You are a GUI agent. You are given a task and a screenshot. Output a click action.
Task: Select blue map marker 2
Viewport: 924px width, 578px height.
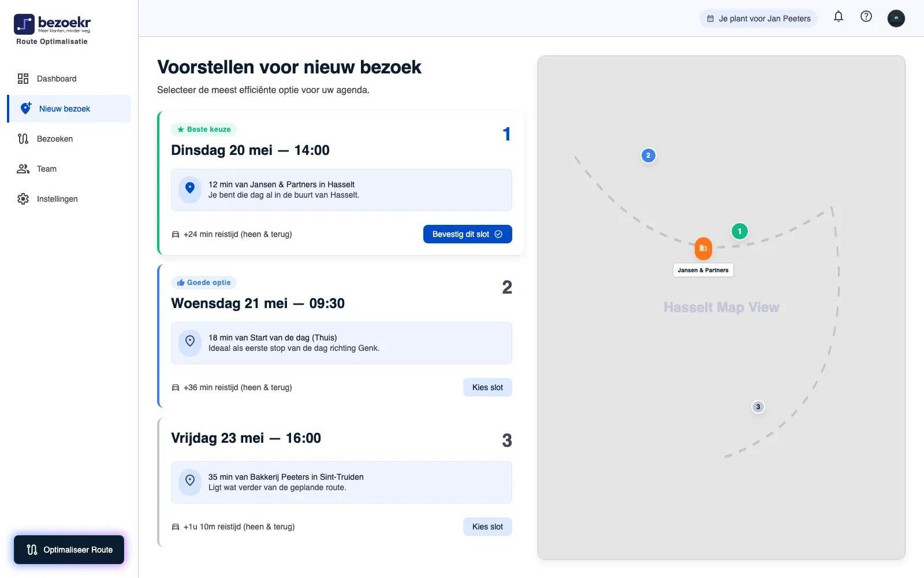click(x=649, y=155)
